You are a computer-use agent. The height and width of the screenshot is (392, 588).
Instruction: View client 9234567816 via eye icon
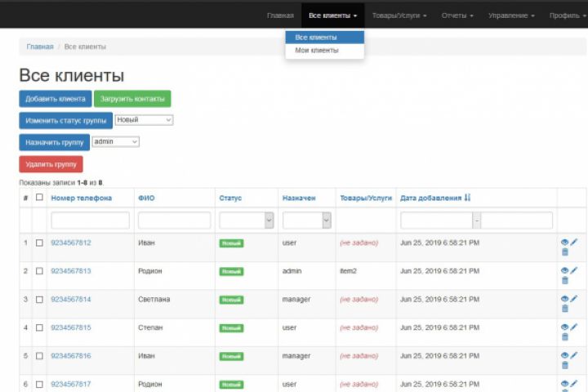point(564,355)
